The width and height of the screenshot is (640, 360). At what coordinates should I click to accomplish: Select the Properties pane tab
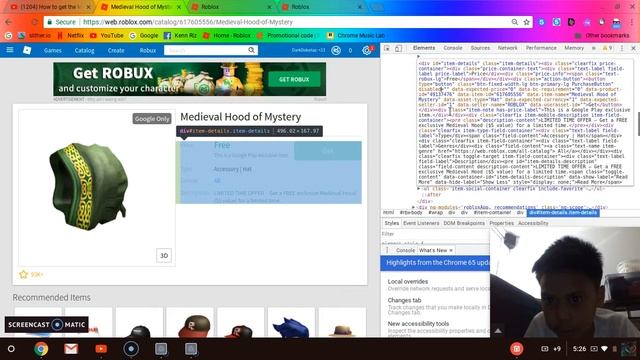501,223
